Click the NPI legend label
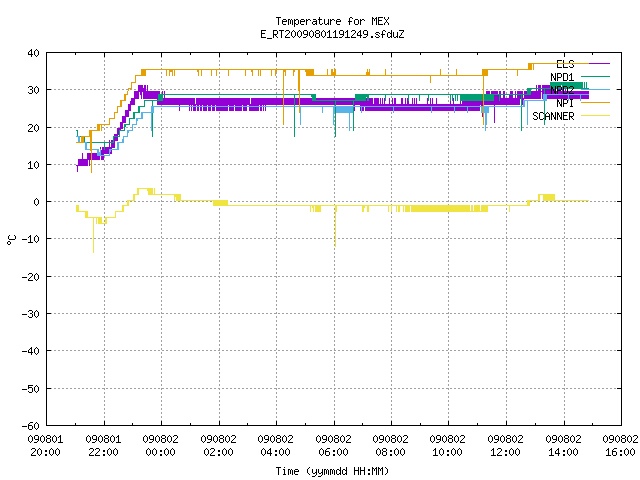 click(565, 103)
